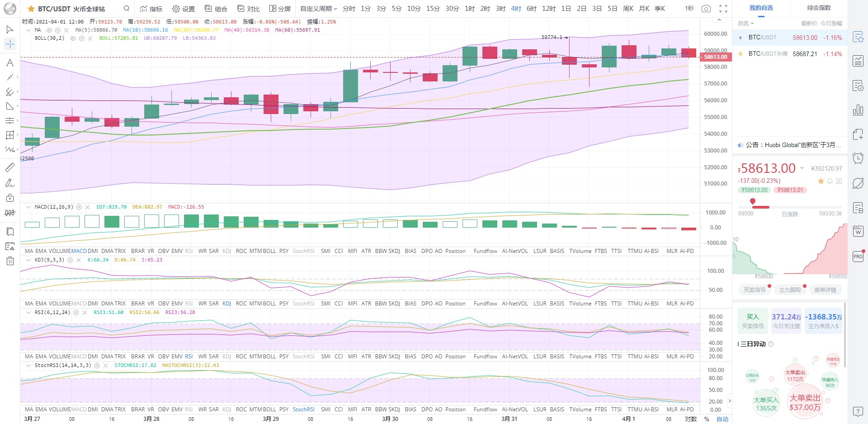Search for a trading pair
This screenshot has height=424, width=868.
pos(127,8)
